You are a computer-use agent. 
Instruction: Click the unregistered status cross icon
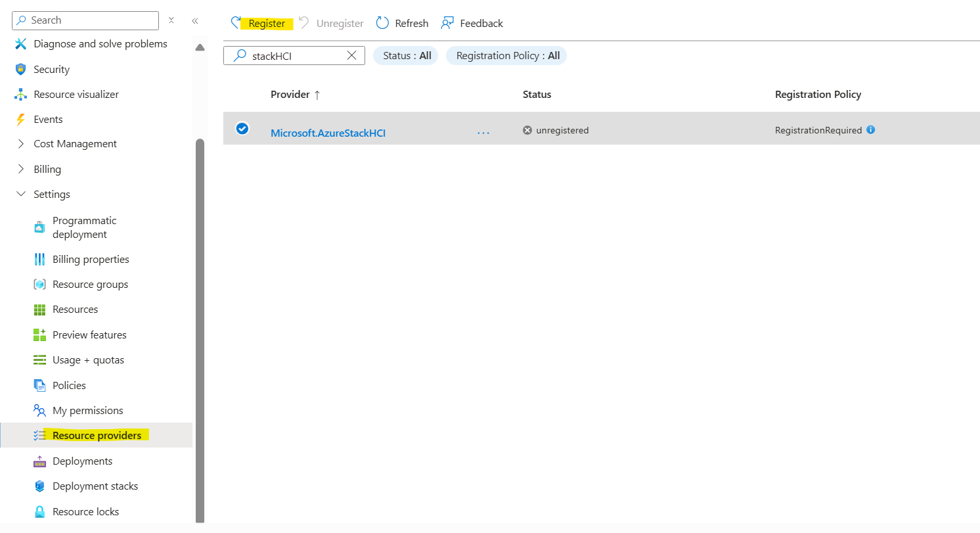527,130
